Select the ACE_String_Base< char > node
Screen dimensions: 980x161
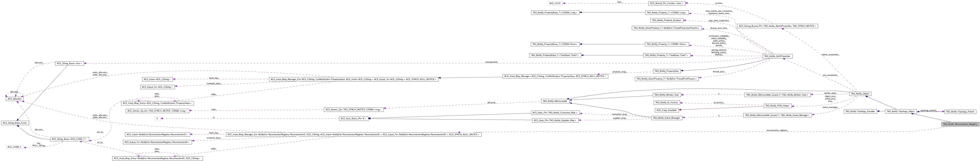tap(69, 63)
